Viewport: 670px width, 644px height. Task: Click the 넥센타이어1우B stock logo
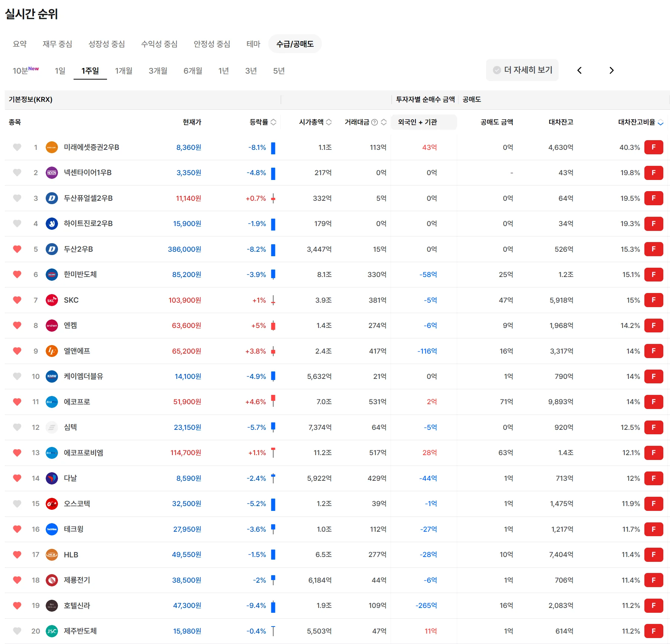coord(52,173)
